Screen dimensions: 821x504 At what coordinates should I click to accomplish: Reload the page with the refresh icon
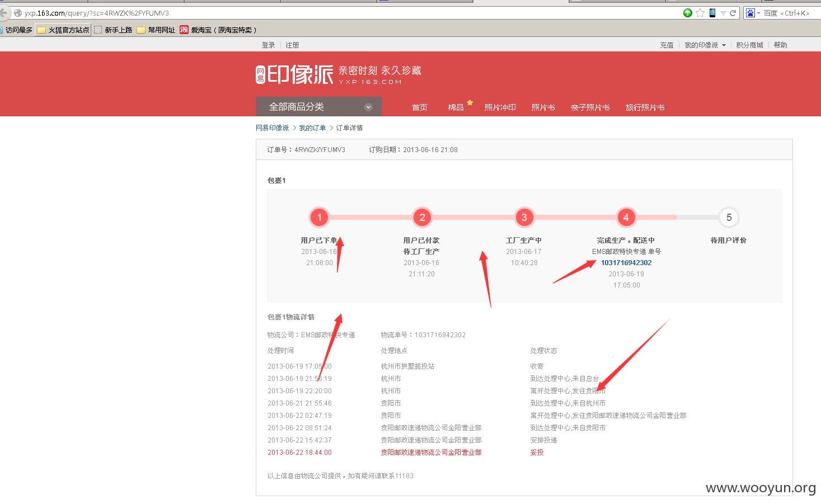[733, 13]
